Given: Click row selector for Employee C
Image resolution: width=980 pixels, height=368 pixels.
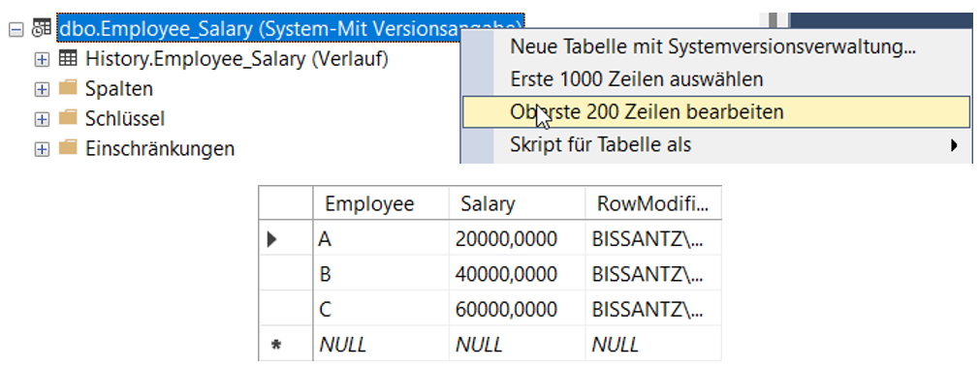Looking at the screenshot, I should [285, 309].
